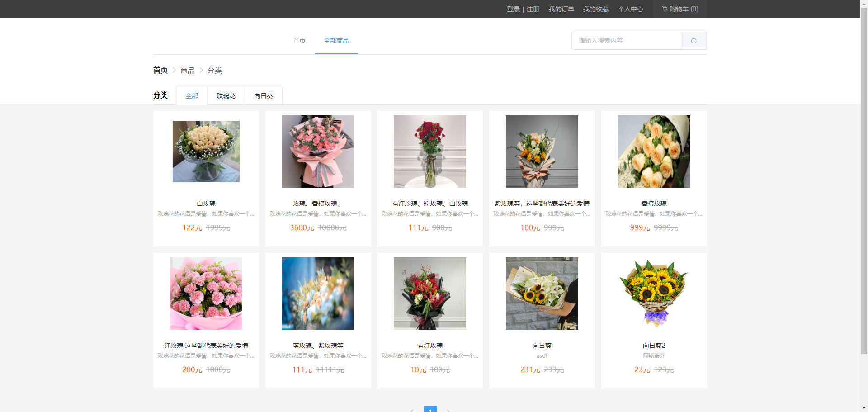Click the 999元 price of 香槟玫瑰
Image resolution: width=868 pixels, height=412 pixels.
[x=640, y=228]
